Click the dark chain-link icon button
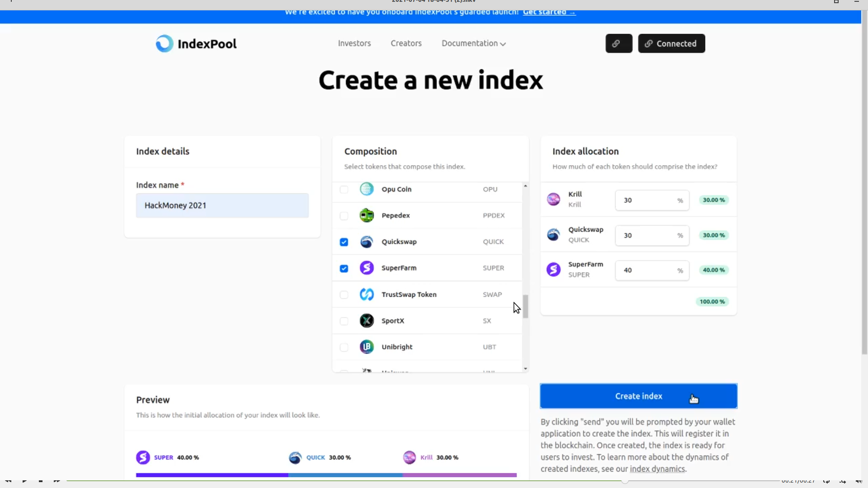Screen dimensions: 868x488 point(619,43)
